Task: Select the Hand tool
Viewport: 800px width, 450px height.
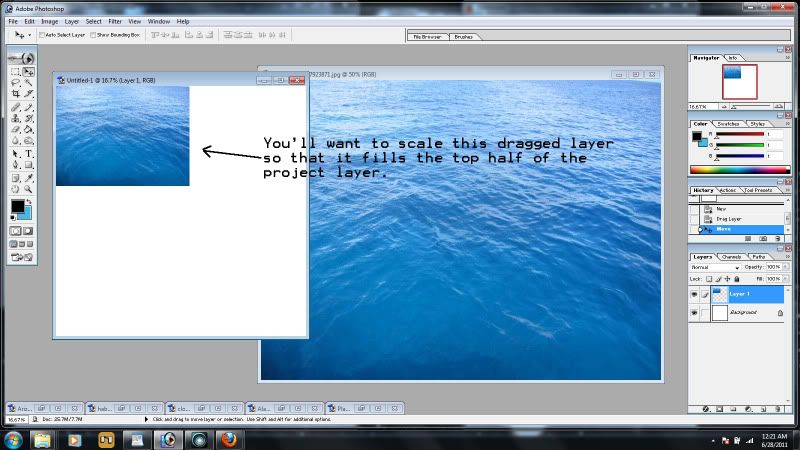Action: point(15,189)
